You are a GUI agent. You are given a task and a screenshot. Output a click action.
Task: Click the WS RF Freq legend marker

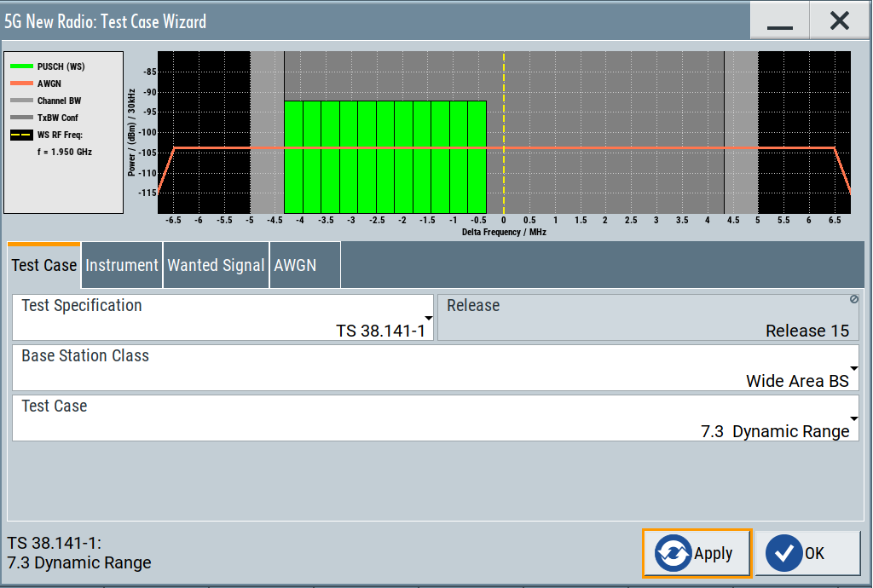(21, 135)
